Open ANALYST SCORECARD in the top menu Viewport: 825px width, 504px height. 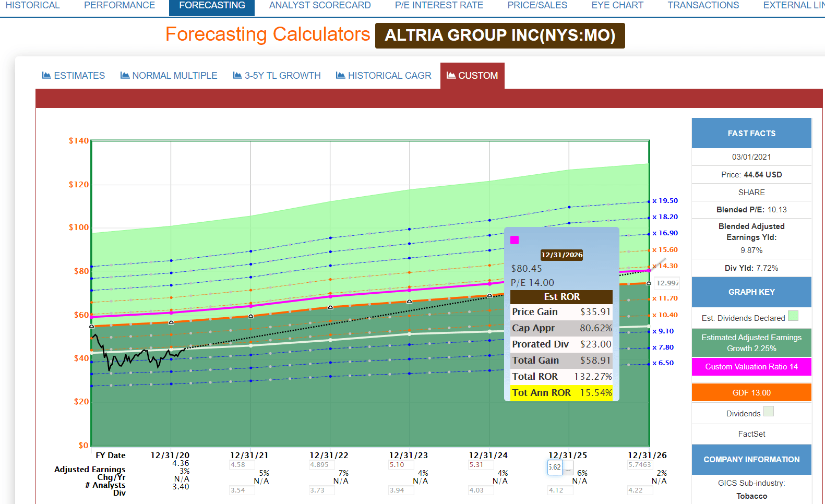(x=320, y=5)
